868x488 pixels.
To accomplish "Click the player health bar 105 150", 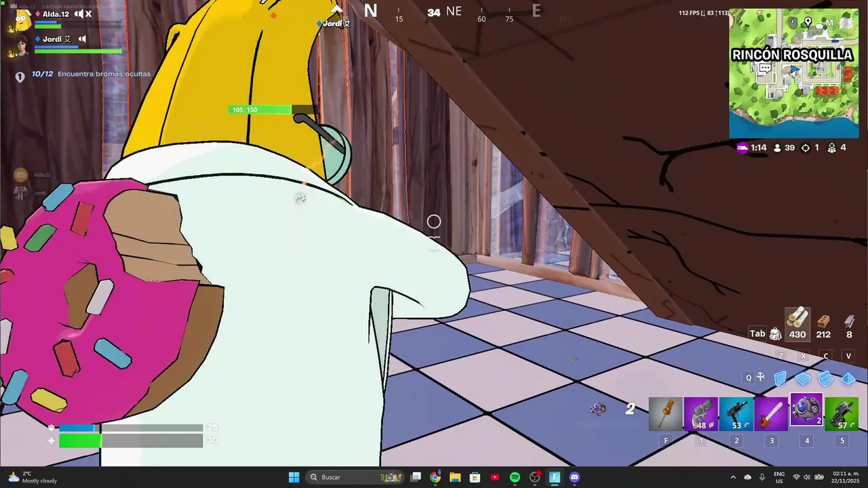I will (x=271, y=110).
